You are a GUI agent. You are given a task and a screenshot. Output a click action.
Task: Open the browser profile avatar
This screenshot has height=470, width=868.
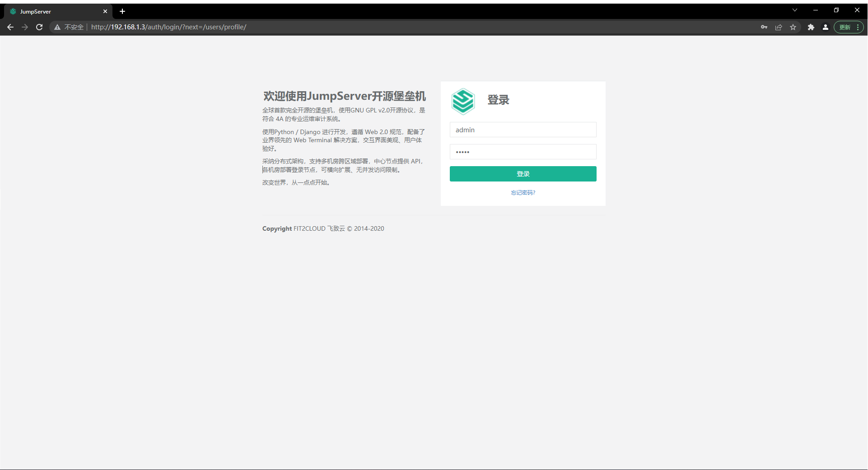826,27
